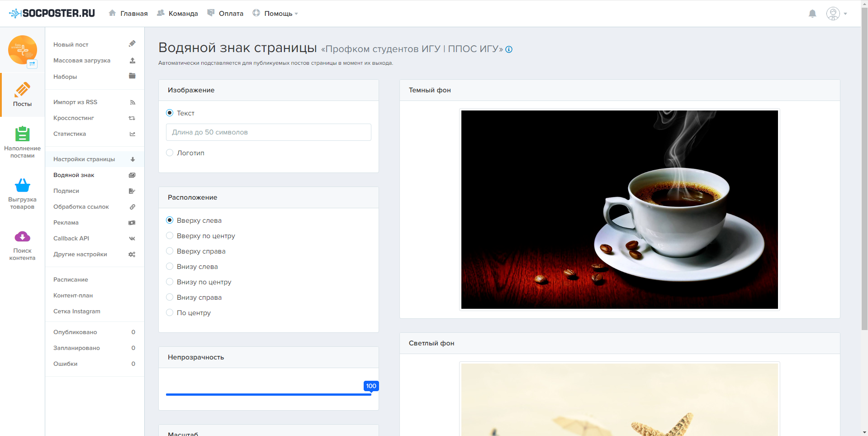Click the chart icon beside Статистика
This screenshot has height=436, width=868.
[132, 134]
